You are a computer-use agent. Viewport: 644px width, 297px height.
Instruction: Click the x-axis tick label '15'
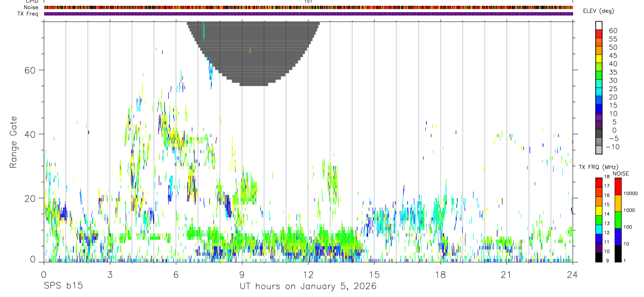(x=374, y=274)
